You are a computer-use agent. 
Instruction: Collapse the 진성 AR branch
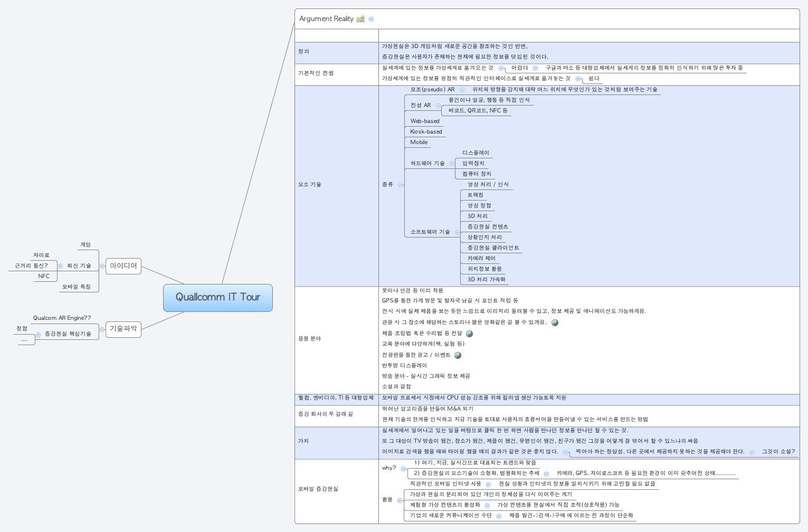[x=438, y=106]
